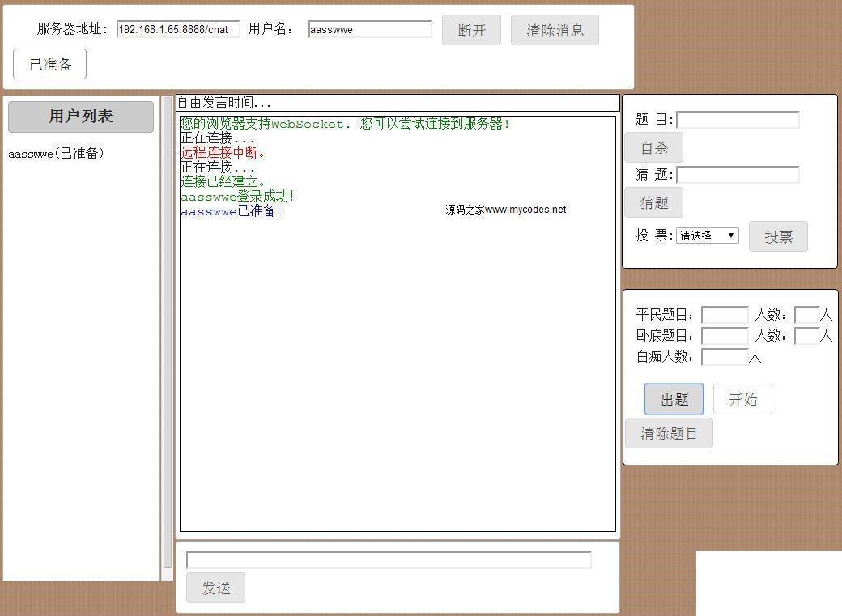Click the 用户列表 header
This screenshot has height=616, width=842.
tap(81, 116)
